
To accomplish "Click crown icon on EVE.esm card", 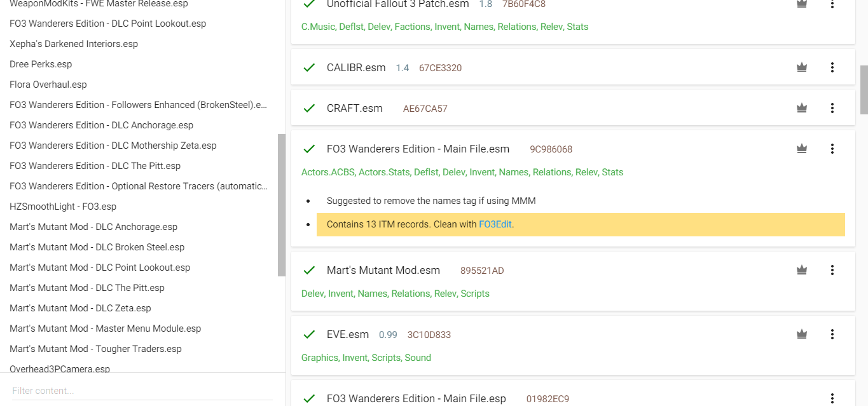I will coord(802,334).
